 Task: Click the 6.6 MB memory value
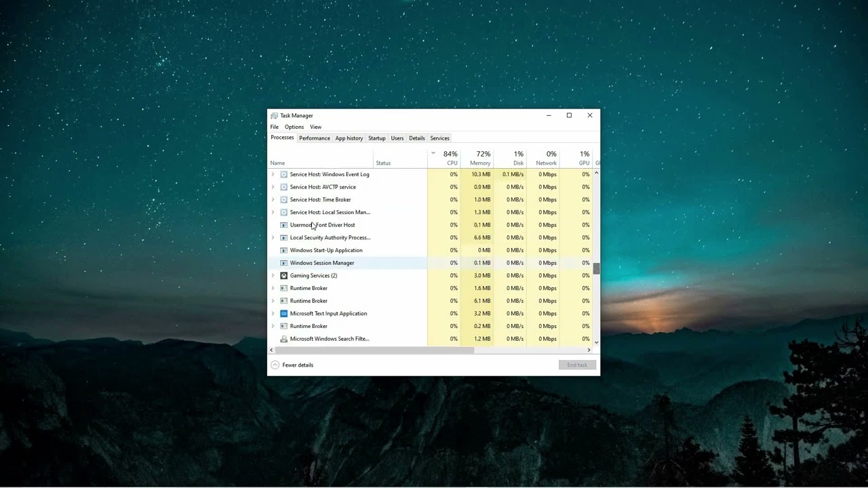pyautogui.click(x=482, y=238)
